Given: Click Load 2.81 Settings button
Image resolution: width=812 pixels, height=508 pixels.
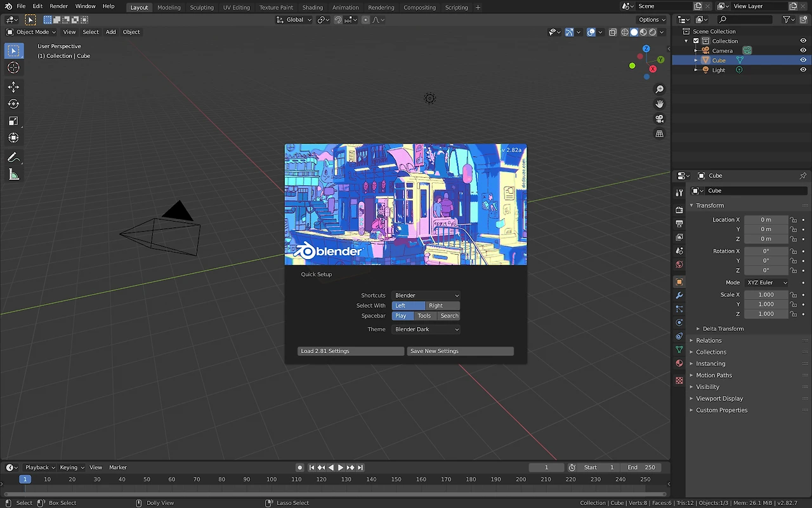Looking at the screenshot, I should tap(350, 351).
